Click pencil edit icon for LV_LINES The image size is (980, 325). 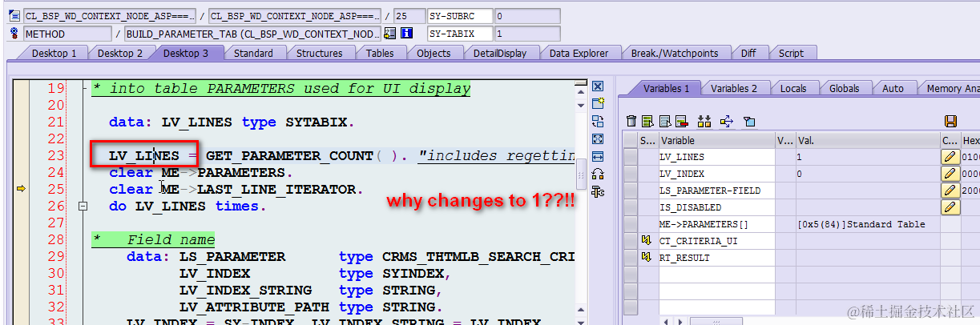tap(950, 157)
